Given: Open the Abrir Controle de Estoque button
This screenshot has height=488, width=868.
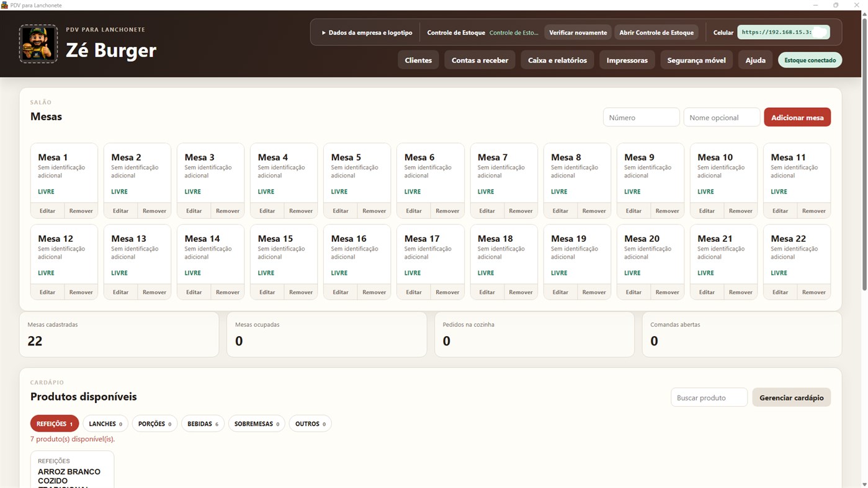Looking at the screenshot, I should point(656,32).
